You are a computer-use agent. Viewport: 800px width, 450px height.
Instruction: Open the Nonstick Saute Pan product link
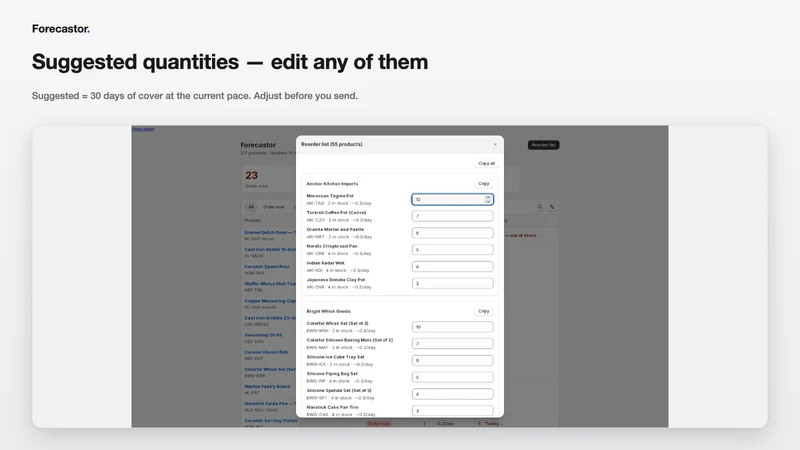[270, 404]
